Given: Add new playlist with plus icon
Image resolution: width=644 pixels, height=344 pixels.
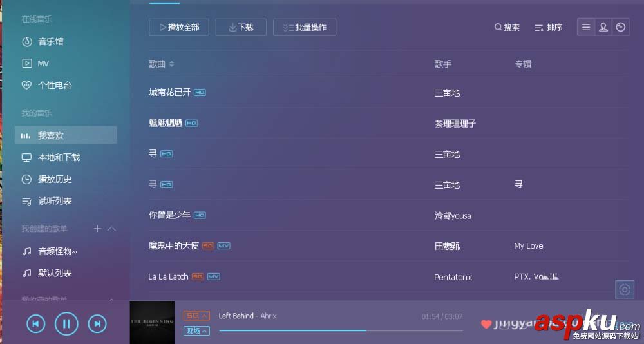Looking at the screenshot, I should (x=97, y=229).
